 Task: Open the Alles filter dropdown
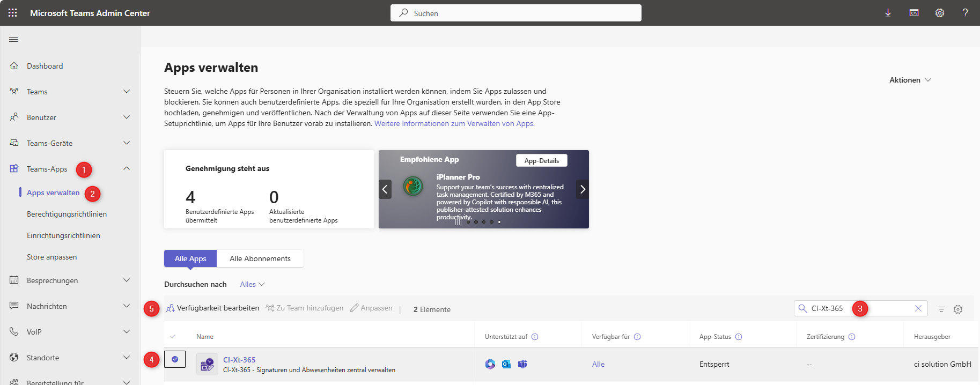[x=252, y=284]
